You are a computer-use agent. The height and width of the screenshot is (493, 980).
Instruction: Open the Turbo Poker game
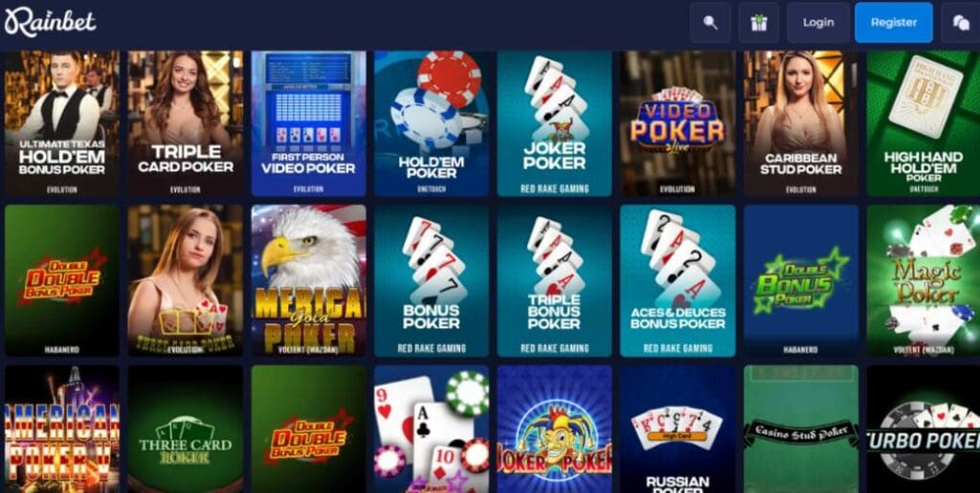pyautogui.click(x=924, y=429)
